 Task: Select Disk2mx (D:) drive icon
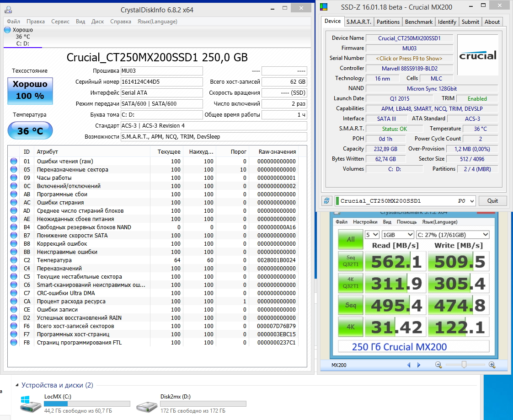(x=147, y=407)
